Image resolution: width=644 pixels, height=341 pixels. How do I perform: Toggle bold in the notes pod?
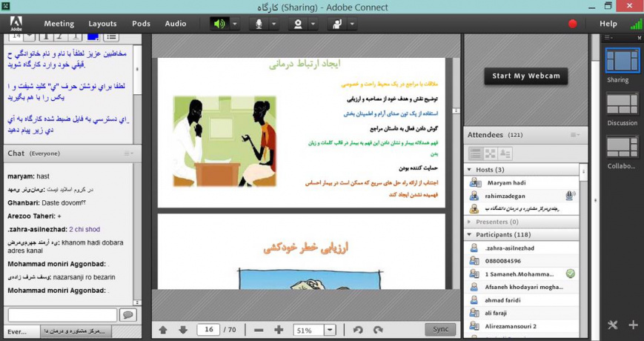tap(46, 36)
